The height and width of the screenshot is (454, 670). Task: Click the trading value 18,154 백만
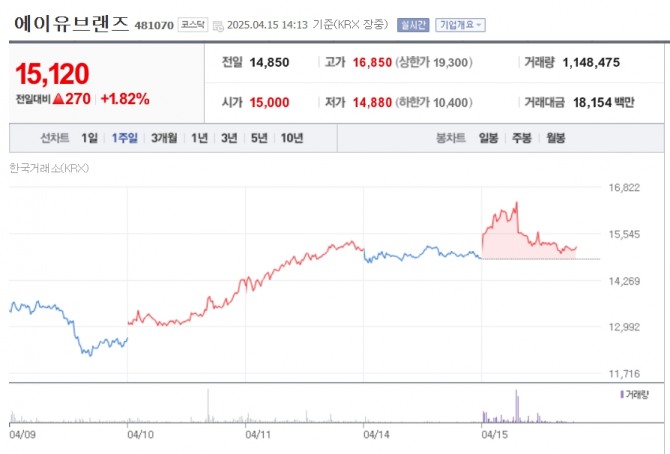(603, 103)
